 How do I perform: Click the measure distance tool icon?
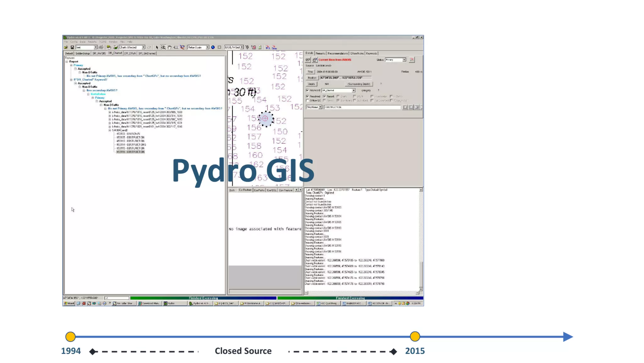[x=176, y=47]
